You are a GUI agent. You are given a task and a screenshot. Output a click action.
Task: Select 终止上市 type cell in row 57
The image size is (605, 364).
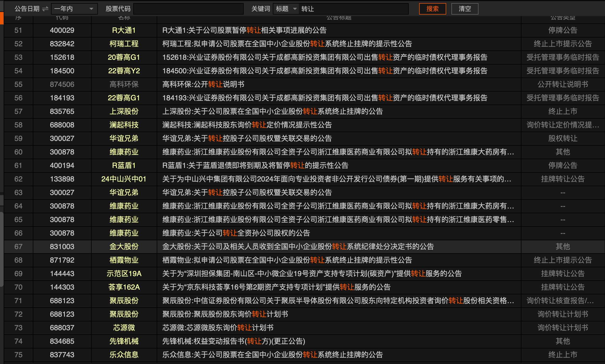[563, 111]
